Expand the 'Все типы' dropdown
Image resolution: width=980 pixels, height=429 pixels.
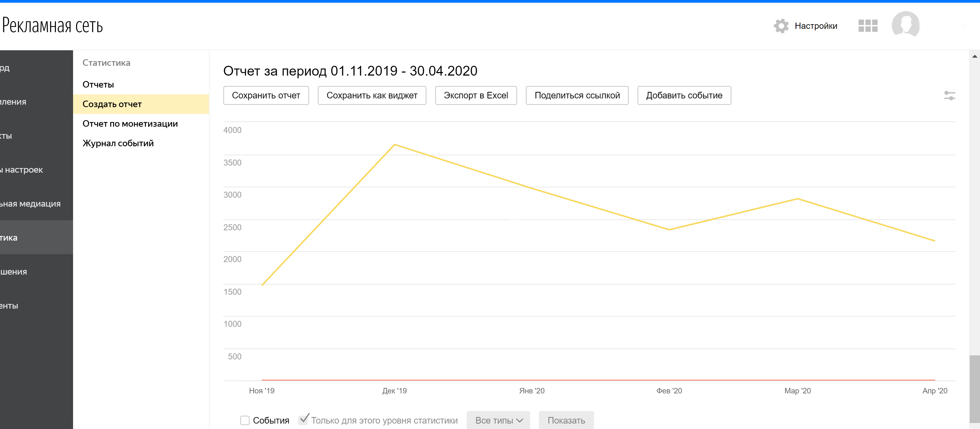[x=498, y=420]
